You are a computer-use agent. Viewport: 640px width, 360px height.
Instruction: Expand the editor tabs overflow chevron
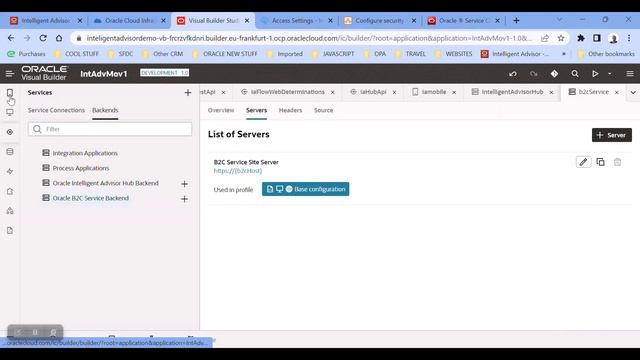coord(633,93)
